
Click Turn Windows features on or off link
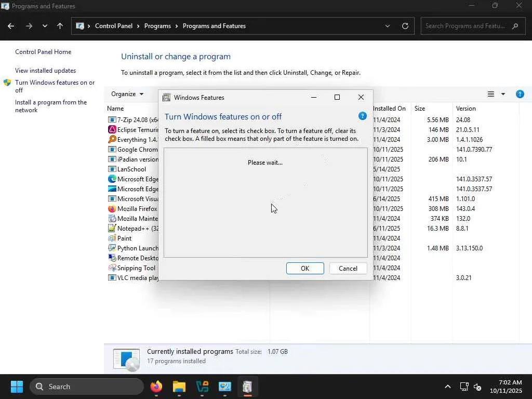(x=55, y=86)
